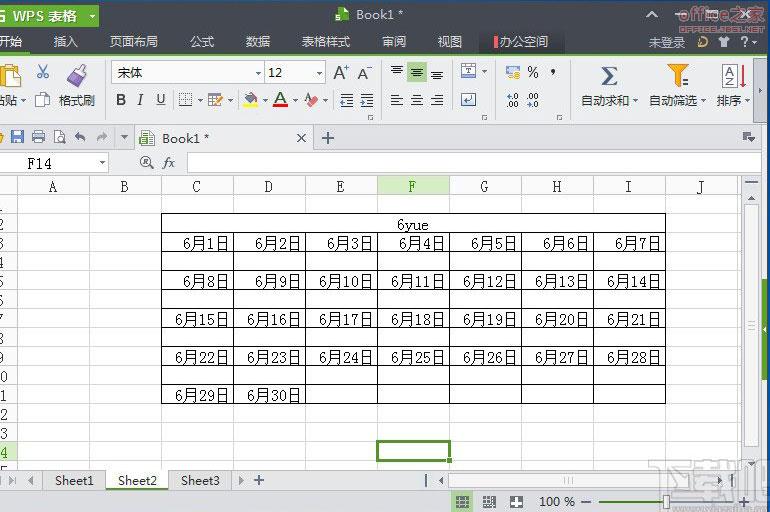Expand the font color dropdown arrow
Viewport: 770px width, 512px height.
pos(295,101)
